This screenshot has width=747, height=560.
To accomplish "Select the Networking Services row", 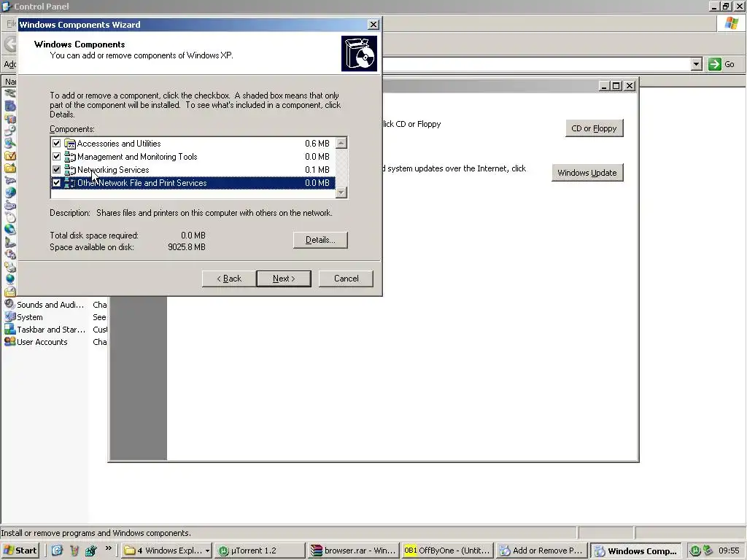I will [193, 169].
